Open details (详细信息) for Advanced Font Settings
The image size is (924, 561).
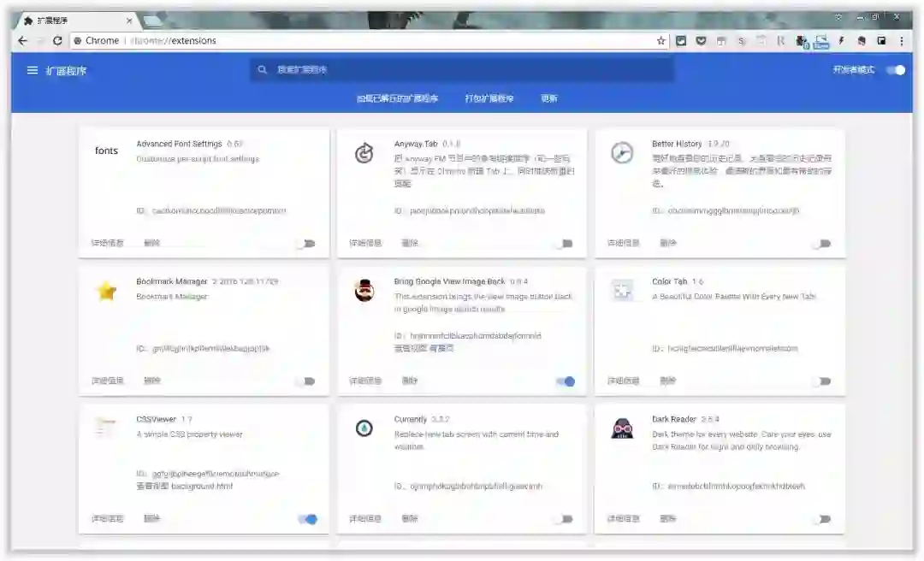coord(107,243)
